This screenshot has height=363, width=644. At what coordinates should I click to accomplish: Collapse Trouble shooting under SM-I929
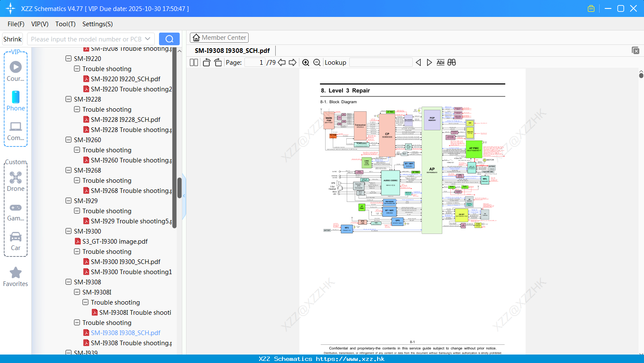coord(77,211)
